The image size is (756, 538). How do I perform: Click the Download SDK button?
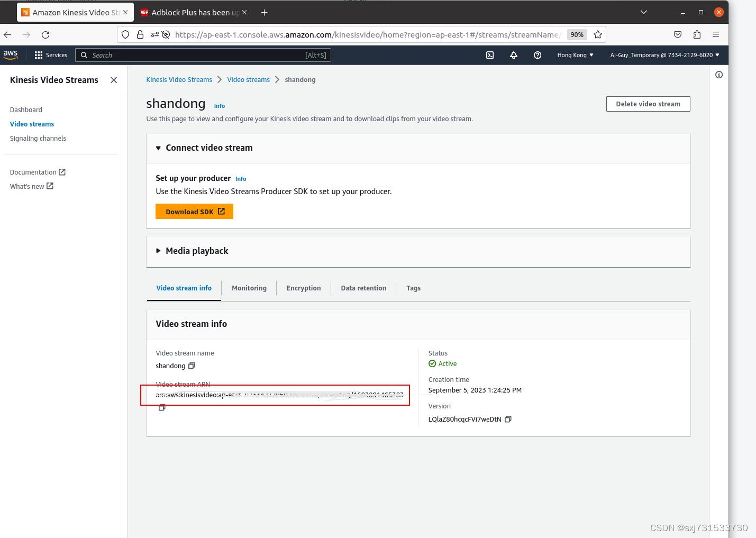(194, 212)
